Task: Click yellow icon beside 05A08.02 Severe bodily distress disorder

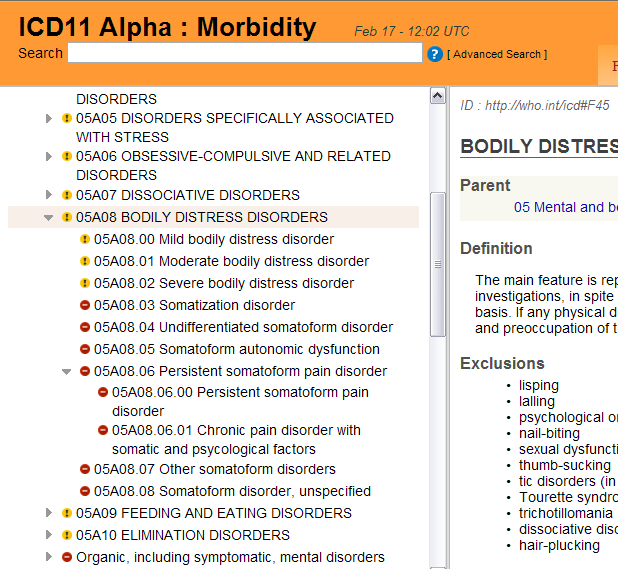Action: click(85, 283)
